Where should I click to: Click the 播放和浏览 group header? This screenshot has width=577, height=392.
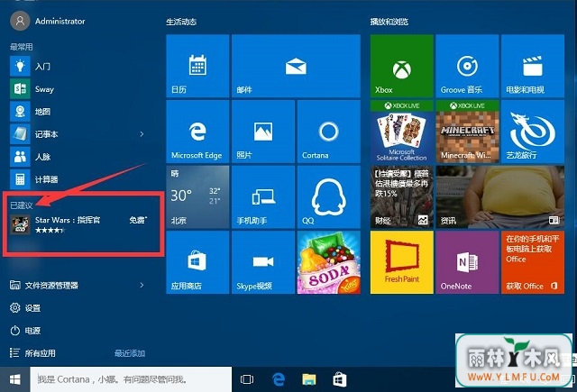pyautogui.click(x=389, y=22)
